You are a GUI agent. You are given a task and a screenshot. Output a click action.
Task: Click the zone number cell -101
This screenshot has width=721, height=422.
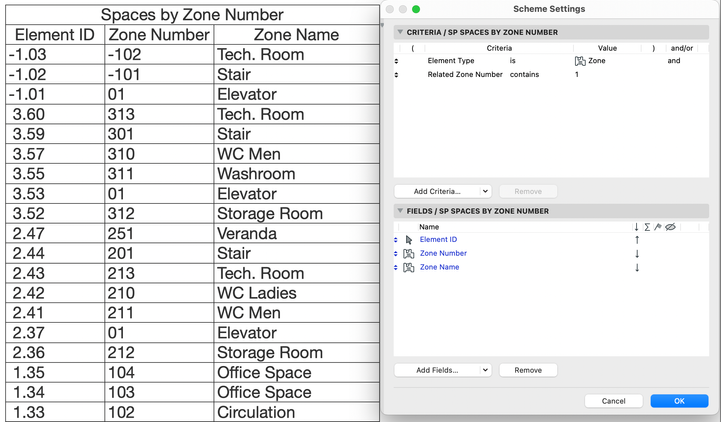click(x=159, y=74)
